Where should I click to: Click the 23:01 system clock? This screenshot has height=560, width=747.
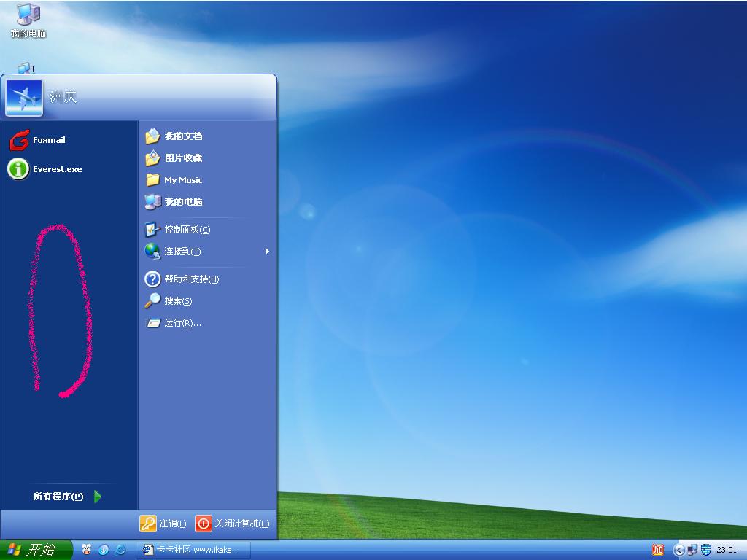(726, 550)
